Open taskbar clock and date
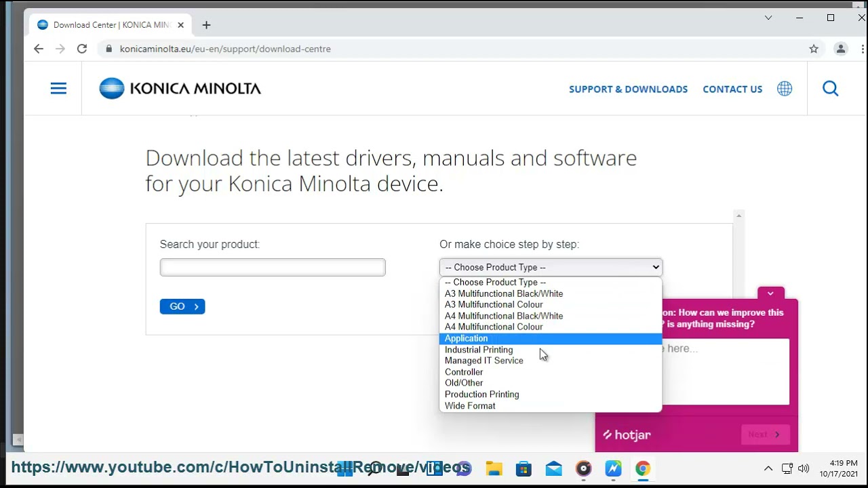The image size is (868, 488). pos(839,468)
